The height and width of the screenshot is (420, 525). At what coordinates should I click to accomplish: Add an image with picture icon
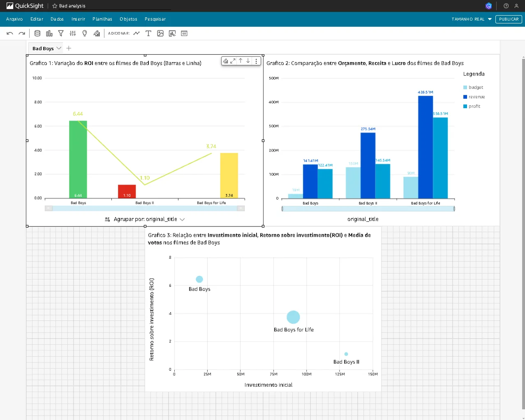(x=160, y=33)
